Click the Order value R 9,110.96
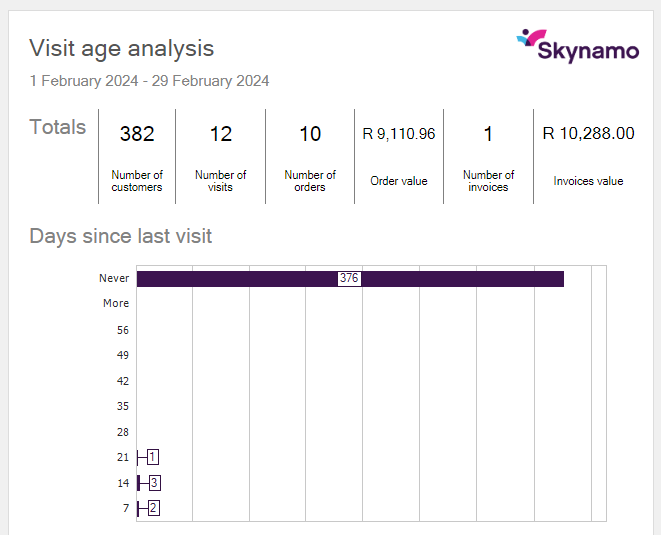 click(x=398, y=134)
